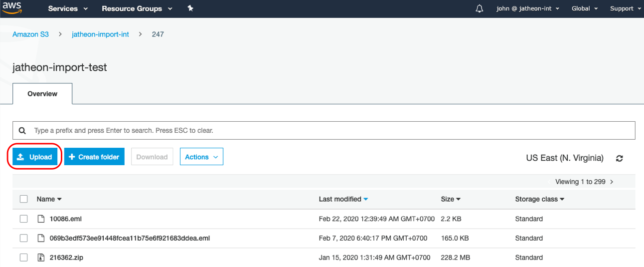The height and width of the screenshot is (267, 644).
Task: Check the box for 10086.eml
Action: (x=23, y=219)
